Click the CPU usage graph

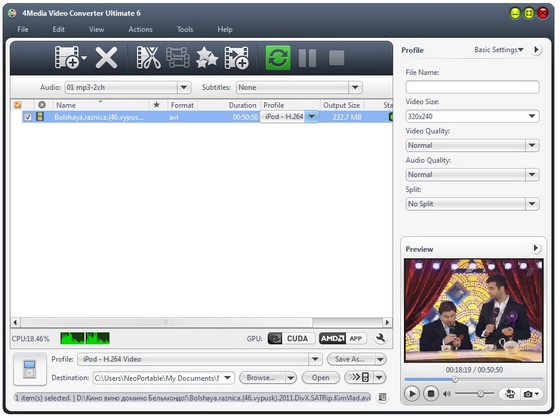pyautogui.click(x=85, y=338)
